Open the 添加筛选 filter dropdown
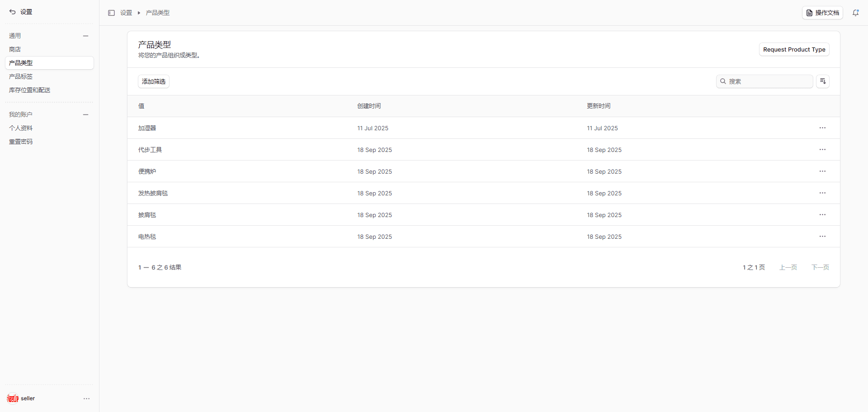This screenshot has height=412, width=868. (x=154, y=81)
